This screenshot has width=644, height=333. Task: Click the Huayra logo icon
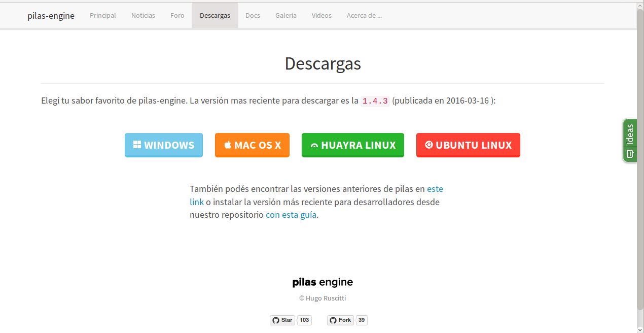(314, 146)
